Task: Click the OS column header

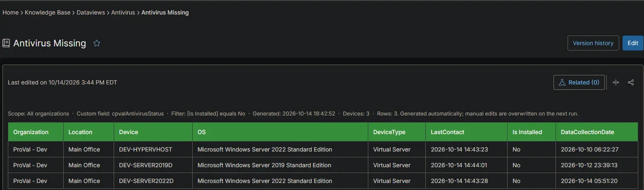Action: 280,132
